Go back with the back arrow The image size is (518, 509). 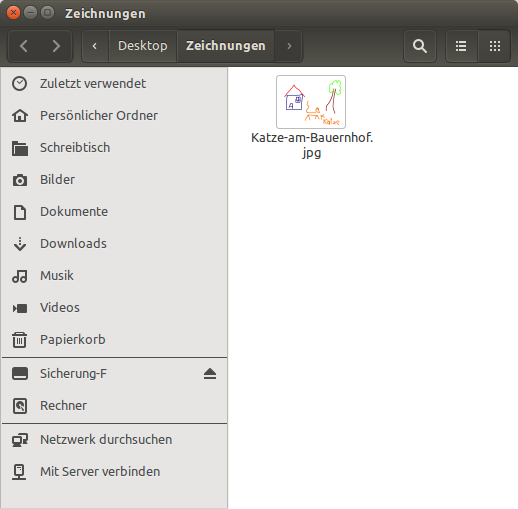[24, 46]
